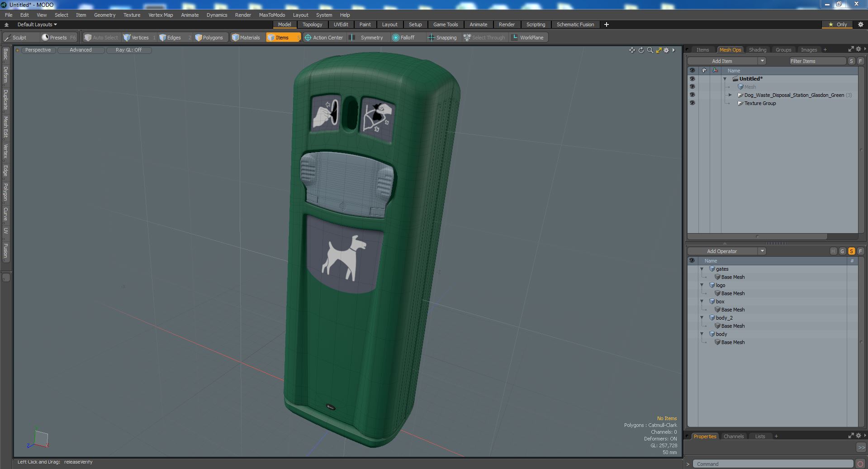Click the viewport axis gizmo cube
The height and width of the screenshot is (469, 868).
coord(41,438)
